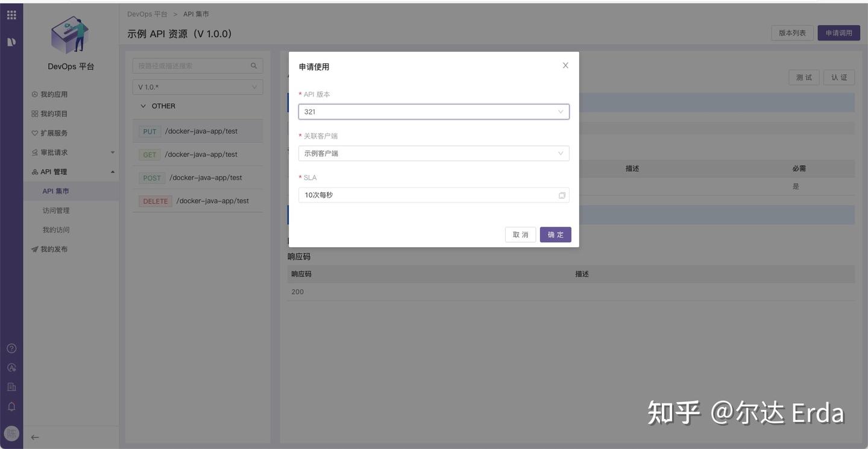Open the app grid launcher icon

tap(11, 15)
